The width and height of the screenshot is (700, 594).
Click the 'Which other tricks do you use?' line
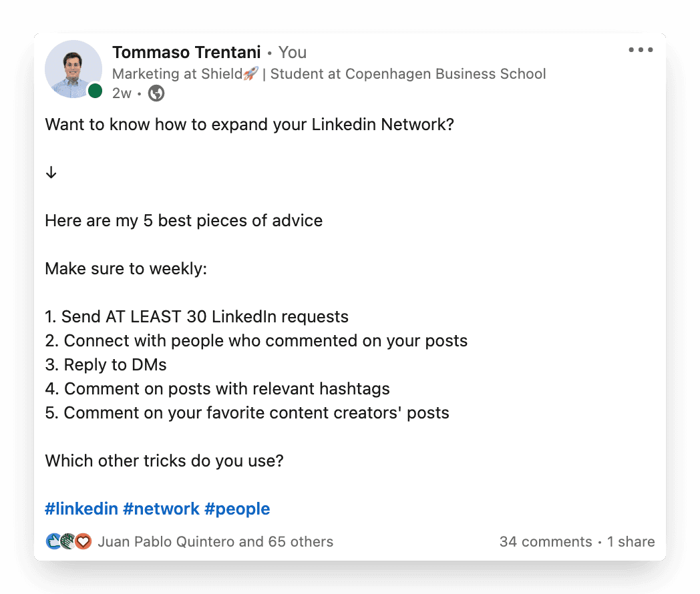(164, 461)
